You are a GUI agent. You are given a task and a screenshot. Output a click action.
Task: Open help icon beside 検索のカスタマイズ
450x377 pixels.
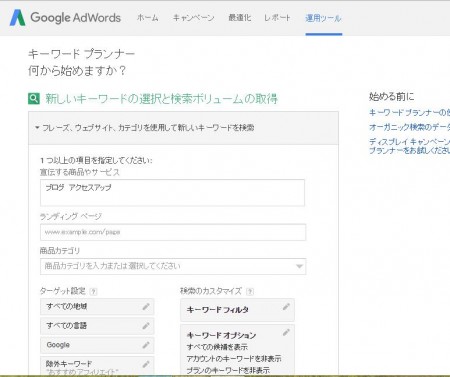click(x=250, y=292)
